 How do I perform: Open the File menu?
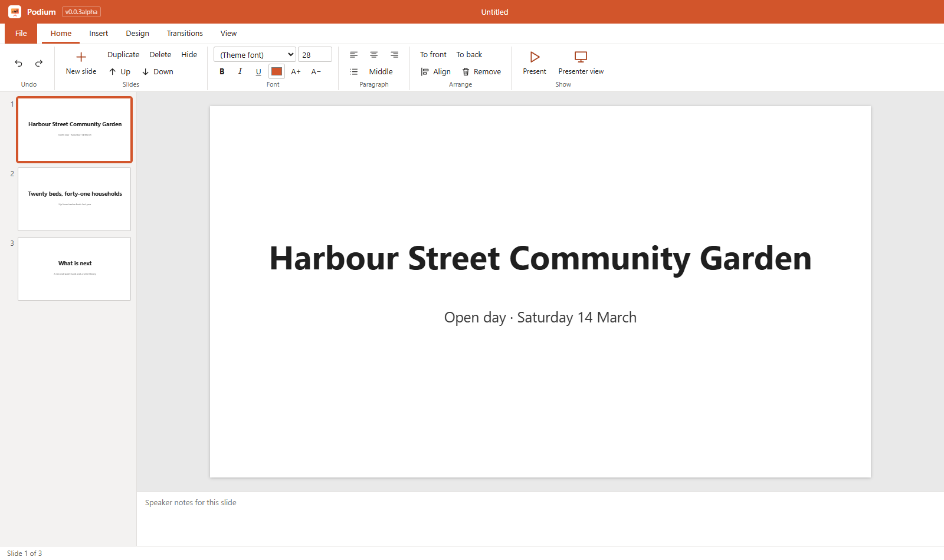tap(21, 34)
